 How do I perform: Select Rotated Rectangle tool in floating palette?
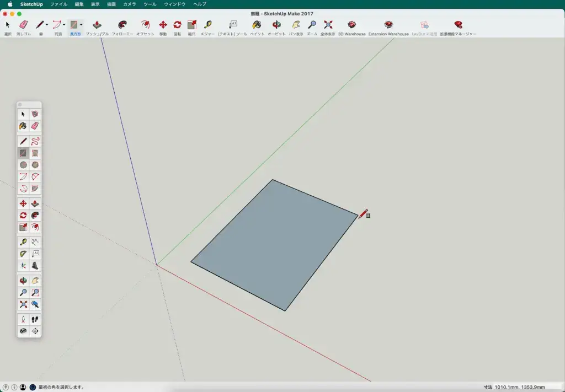[x=35, y=153]
